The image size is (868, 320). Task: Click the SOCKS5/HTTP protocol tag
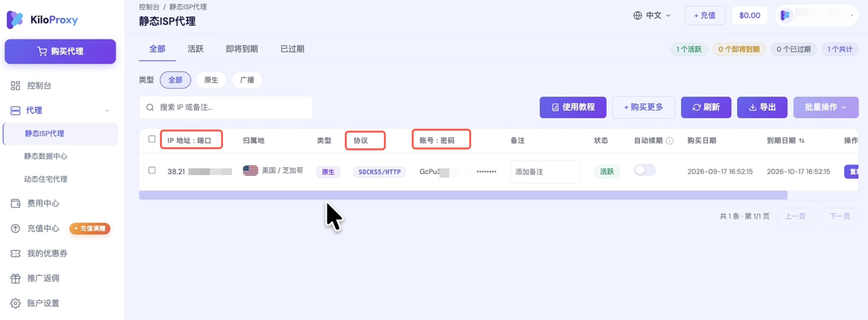tap(379, 172)
